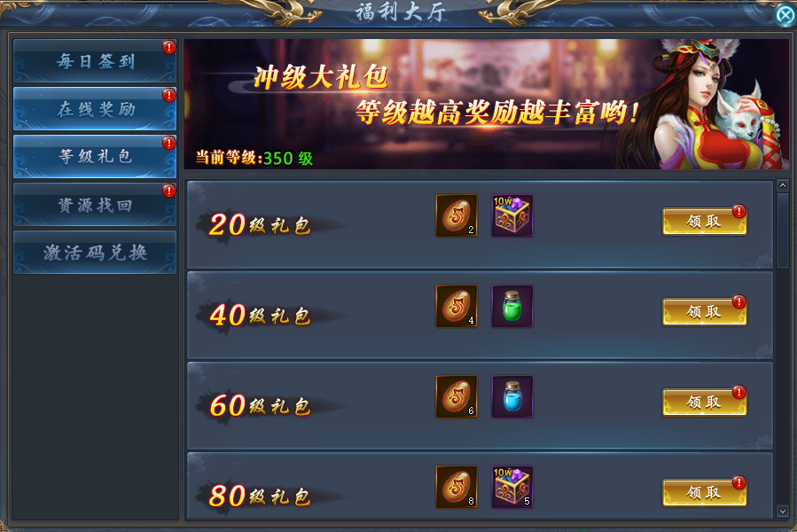This screenshot has height=532, width=797.
Task: Claim the 80级礼包 with 领取 button
Action: [x=705, y=492]
